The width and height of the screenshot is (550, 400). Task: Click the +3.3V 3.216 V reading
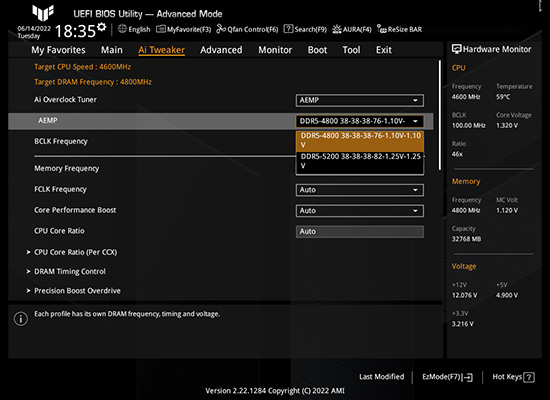[462, 324]
